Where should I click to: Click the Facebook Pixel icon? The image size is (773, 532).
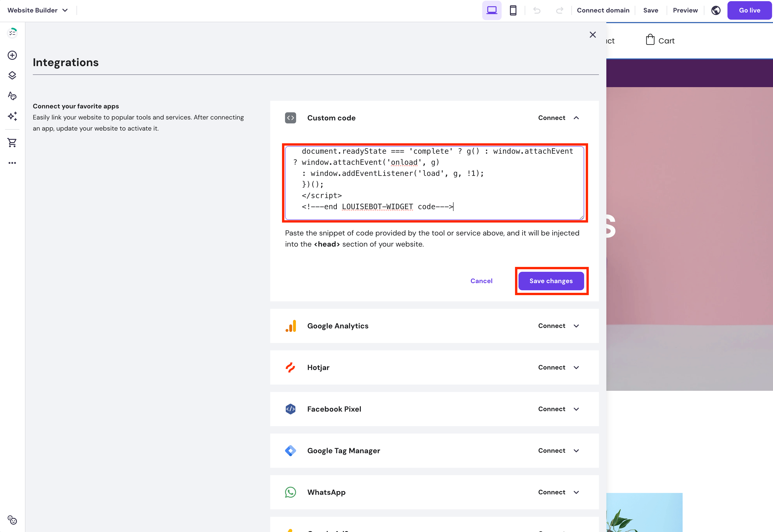[x=291, y=409]
